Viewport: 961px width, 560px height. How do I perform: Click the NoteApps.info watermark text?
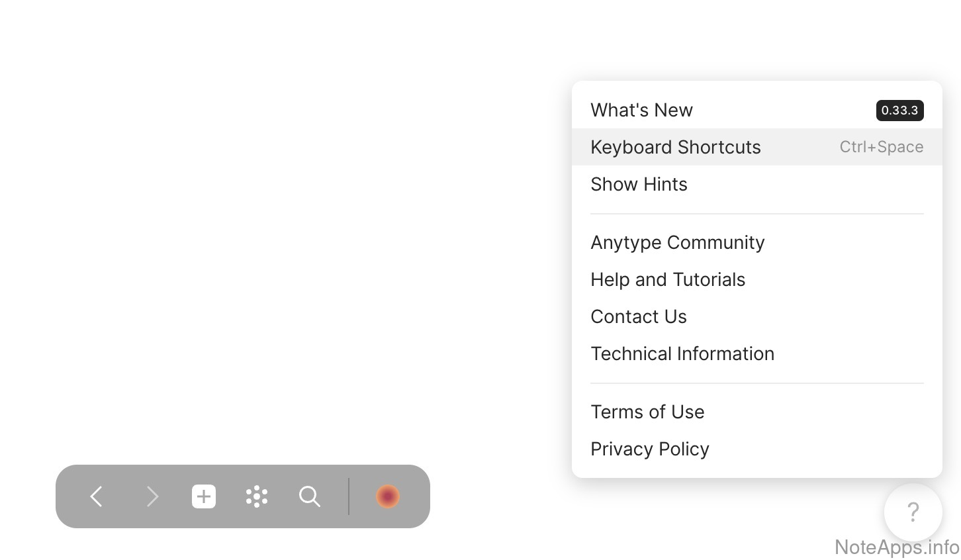coord(897,548)
